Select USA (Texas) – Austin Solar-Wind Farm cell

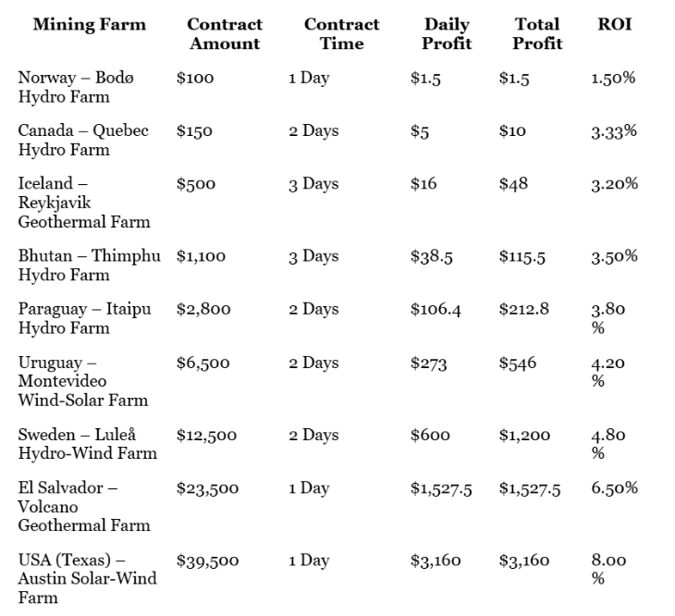pyautogui.click(x=87, y=578)
